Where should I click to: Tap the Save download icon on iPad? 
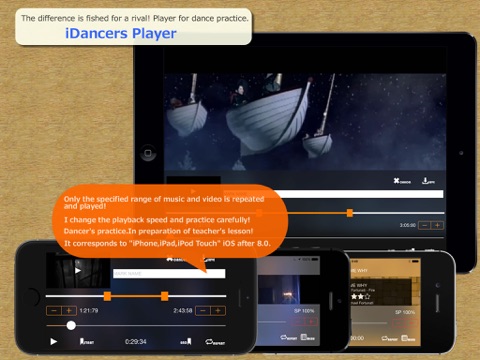[428, 181]
